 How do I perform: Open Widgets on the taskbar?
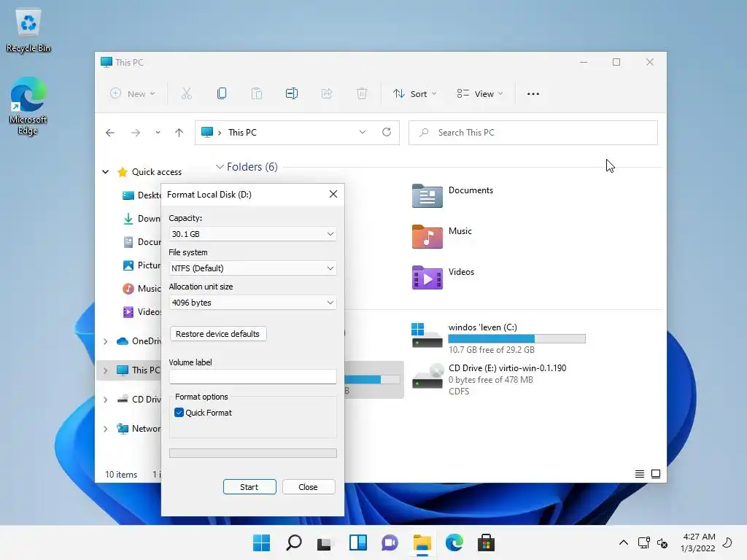pyautogui.click(x=357, y=542)
